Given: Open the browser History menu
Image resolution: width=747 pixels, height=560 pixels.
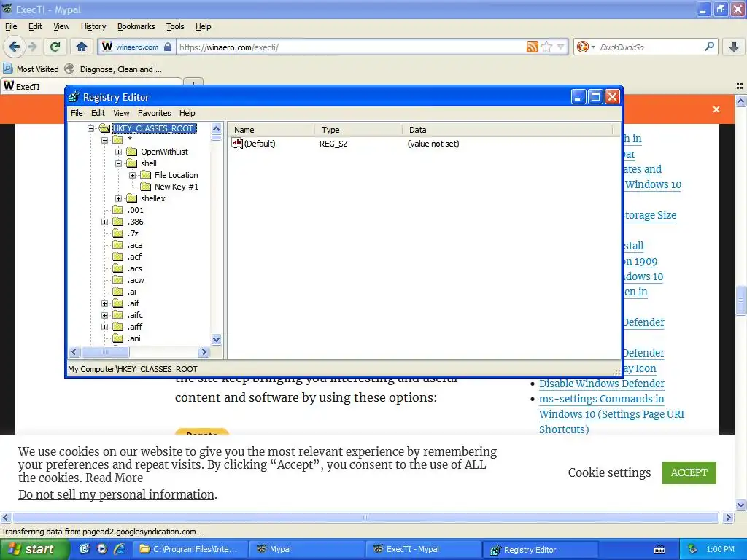Looking at the screenshot, I should tap(93, 26).
